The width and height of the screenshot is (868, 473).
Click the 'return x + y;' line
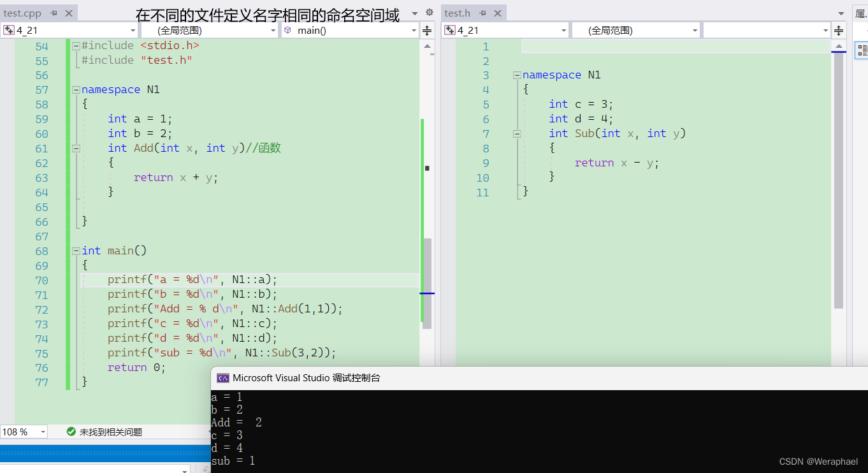pyautogui.click(x=176, y=178)
